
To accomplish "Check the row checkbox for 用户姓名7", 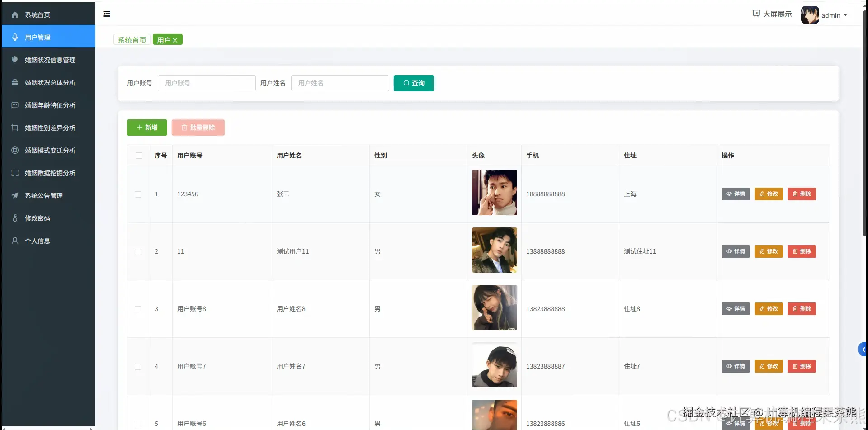I will pyautogui.click(x=138, y=367).
